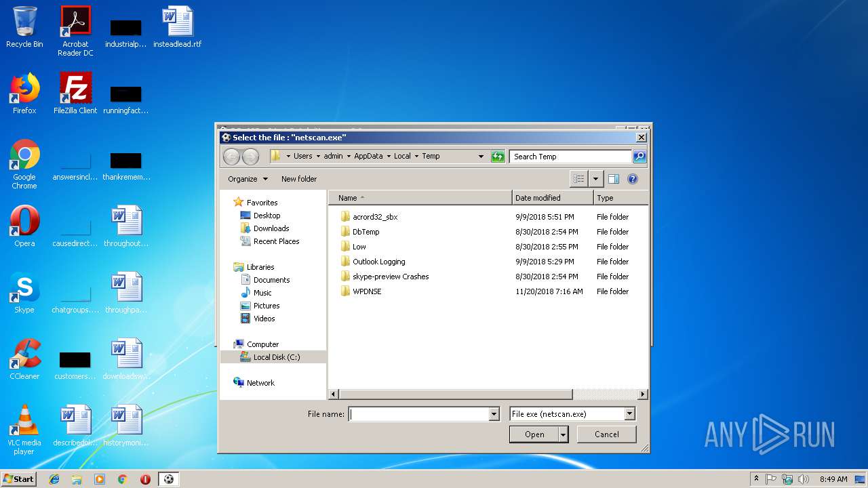Open the Start menu
868x488 pixels.
(x=18, y=479)
